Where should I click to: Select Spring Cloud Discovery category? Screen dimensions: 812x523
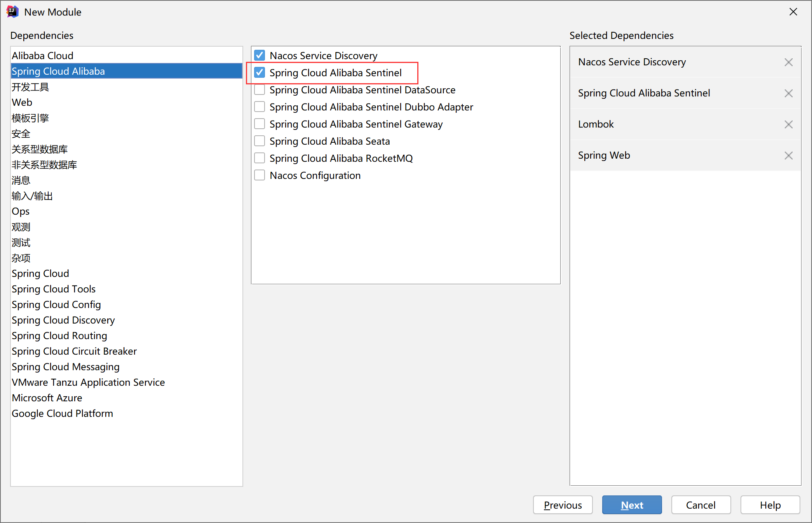[x=126, y=320]
